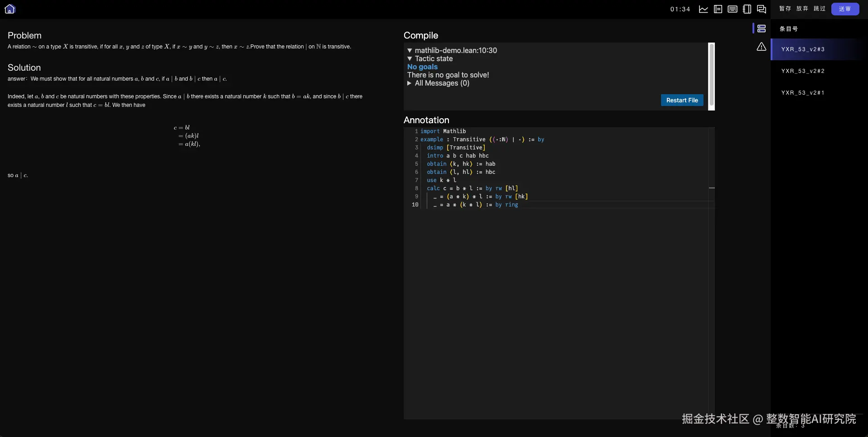
Task: Click the Compile panel scrollbar
Action: pos(711,75)
